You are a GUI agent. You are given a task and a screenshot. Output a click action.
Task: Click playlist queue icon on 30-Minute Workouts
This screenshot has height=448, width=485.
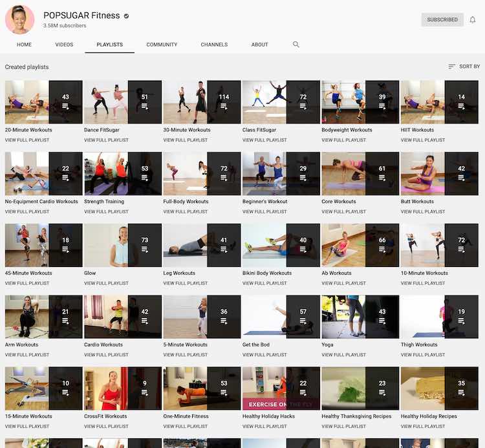point(224,107)
